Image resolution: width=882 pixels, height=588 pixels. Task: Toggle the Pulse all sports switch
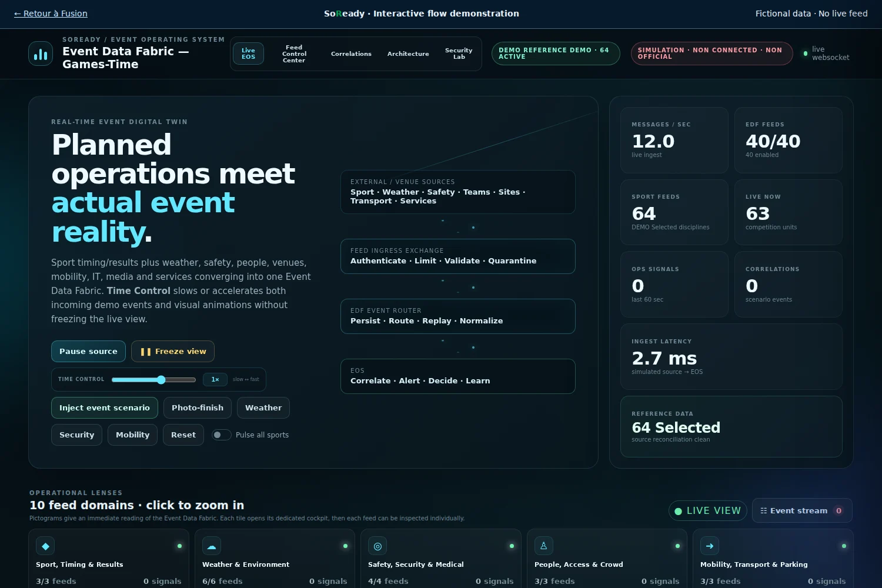coord(221,435)
